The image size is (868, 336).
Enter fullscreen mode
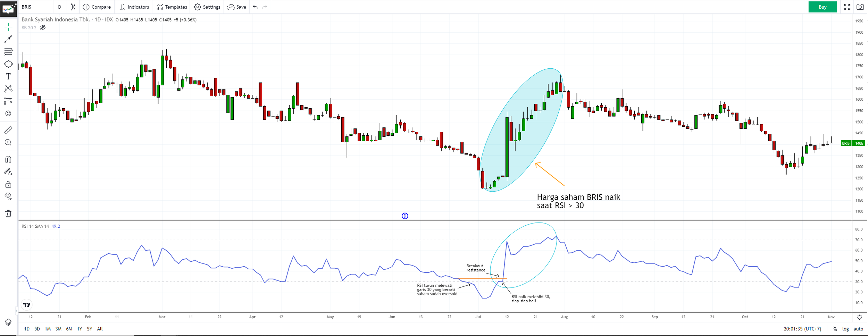coord(847,7)
